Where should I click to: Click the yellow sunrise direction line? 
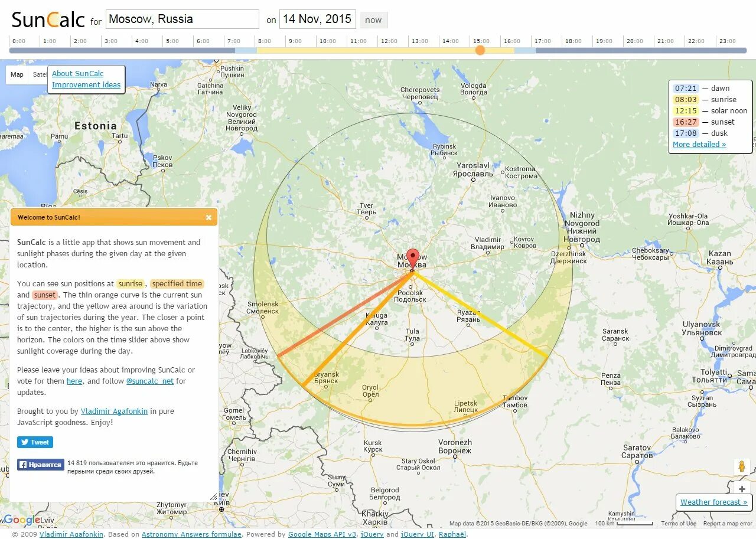point(480,314)
